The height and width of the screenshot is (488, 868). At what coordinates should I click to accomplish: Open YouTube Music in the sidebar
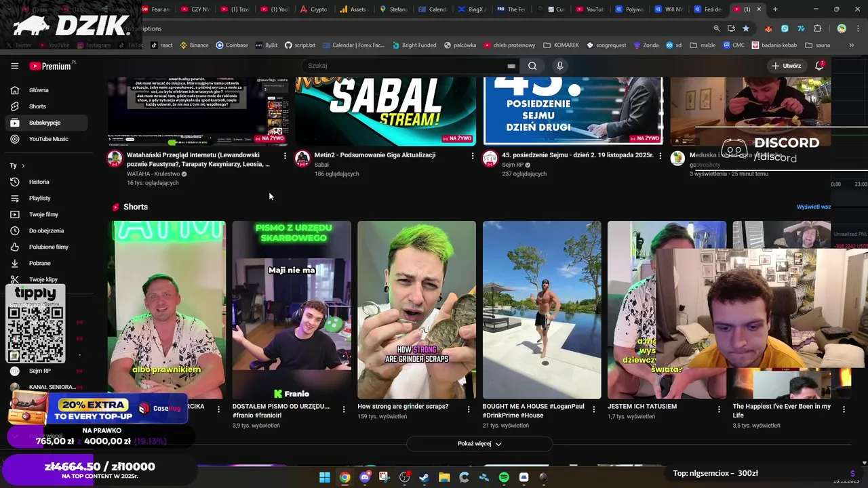coord(48,139)
